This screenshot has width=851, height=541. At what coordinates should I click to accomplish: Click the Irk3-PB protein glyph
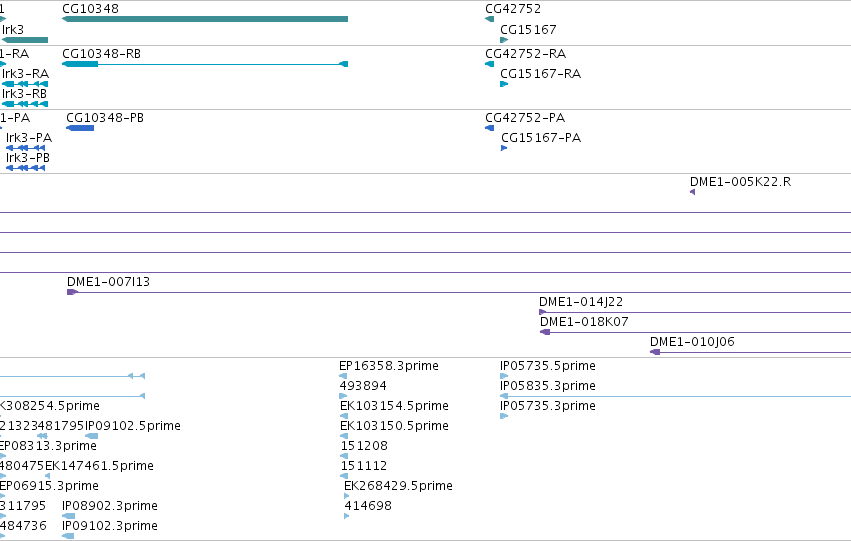(25, 168)
